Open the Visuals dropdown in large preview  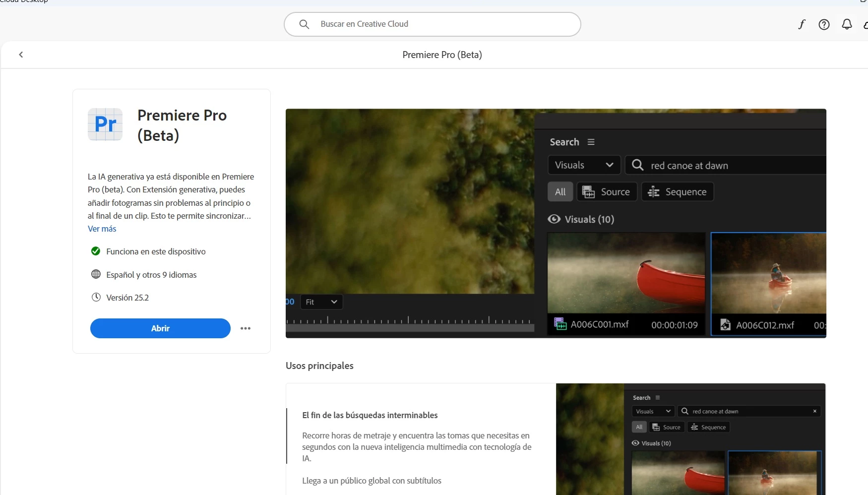coord(584,165)
